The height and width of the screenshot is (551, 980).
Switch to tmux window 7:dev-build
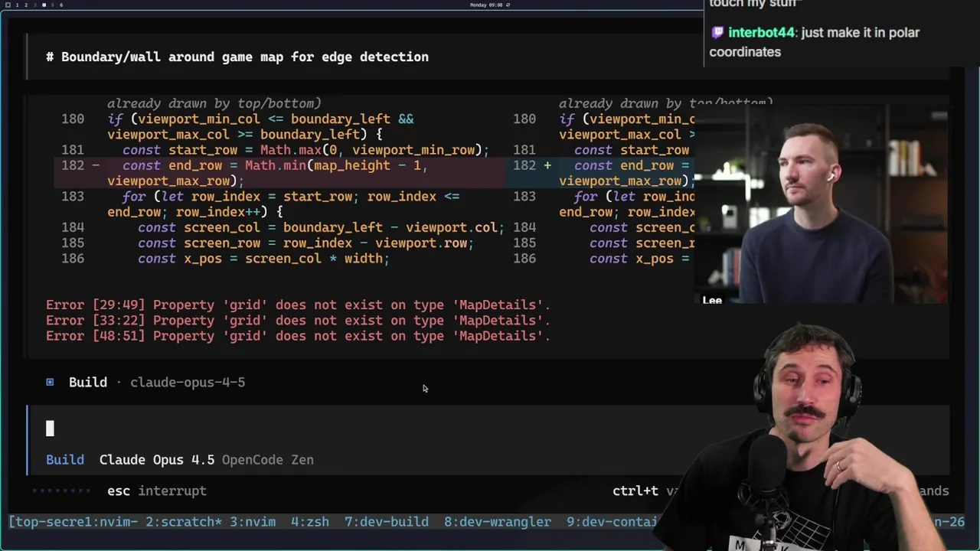(x=387, y=521)
